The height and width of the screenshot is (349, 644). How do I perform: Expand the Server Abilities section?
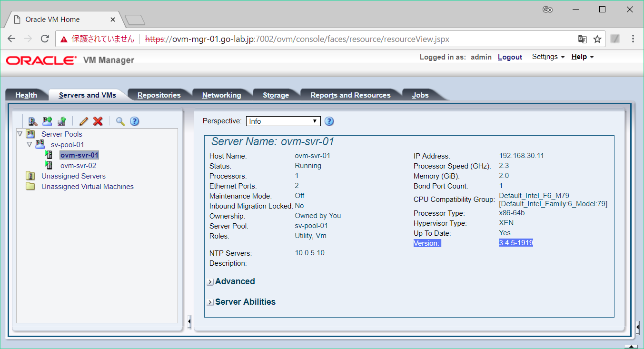tap(210, 302)
